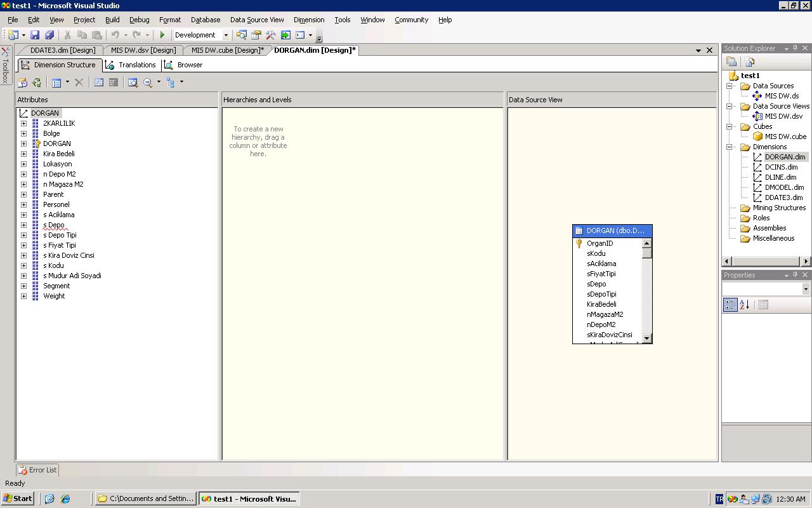This screenshot has height=508, width=812.
Task: Open the Error List tab
Action: click(x=37, y=470)
